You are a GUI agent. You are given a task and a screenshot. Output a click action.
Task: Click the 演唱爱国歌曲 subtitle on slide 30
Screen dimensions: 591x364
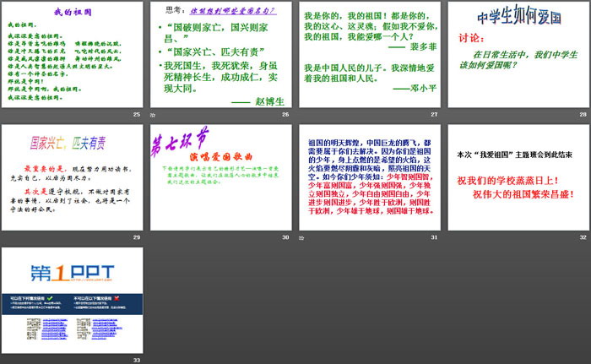coord(221,156)
